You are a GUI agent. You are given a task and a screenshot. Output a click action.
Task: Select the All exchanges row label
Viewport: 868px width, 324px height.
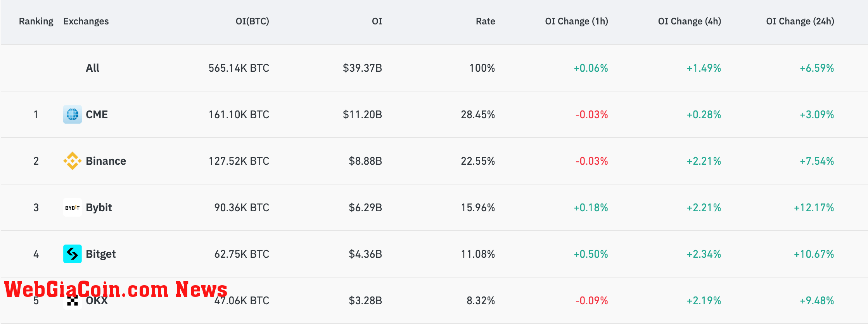93,68
